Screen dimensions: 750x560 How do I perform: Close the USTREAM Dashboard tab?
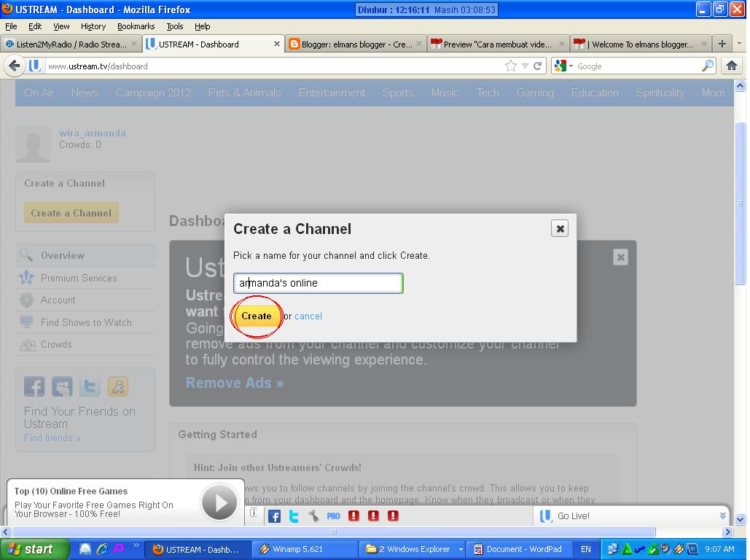tap(276, 44)
